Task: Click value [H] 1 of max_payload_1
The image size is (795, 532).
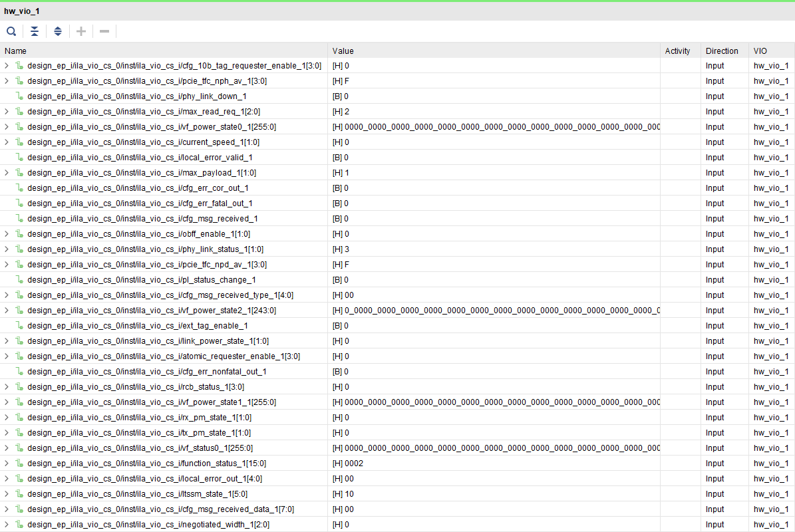Action: 341,173
